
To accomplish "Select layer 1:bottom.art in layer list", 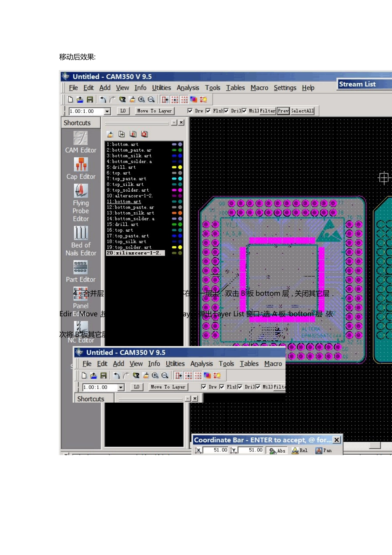I will pos(123,145).
